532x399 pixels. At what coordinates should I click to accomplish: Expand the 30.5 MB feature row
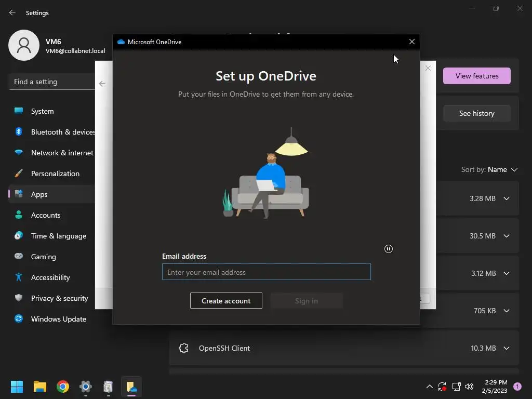507,236
